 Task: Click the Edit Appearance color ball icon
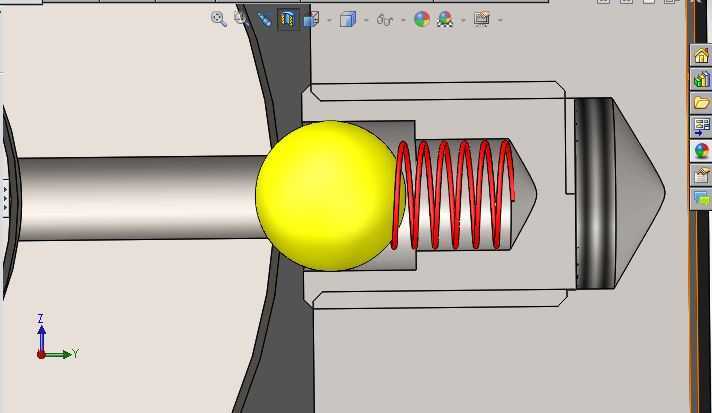coord(422,20)
